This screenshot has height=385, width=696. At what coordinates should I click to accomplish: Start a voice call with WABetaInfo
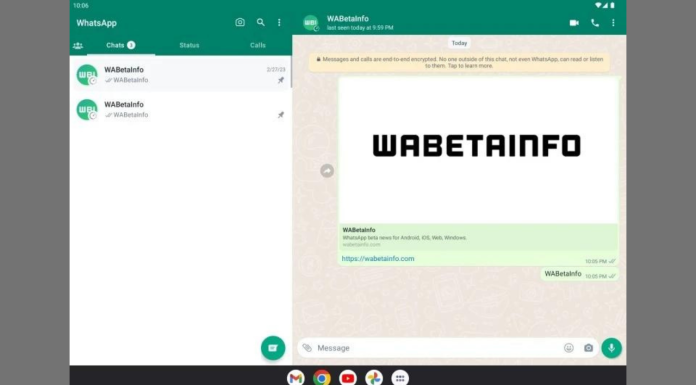(595, 23)
